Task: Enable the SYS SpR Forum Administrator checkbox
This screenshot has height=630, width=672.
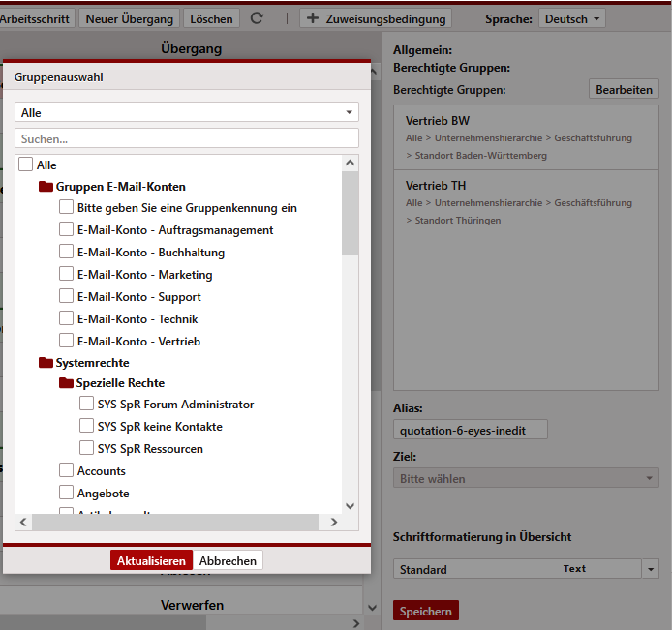Action: (x=87, y=405)
